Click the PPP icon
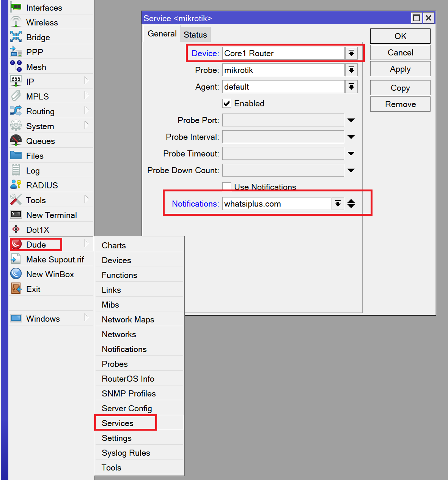The height and width of the screenshot is (480, 448). (16, 52)
